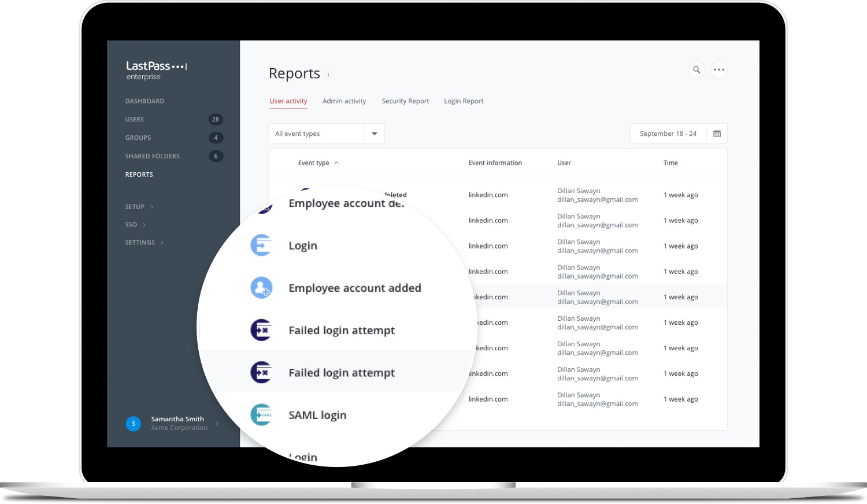The height and width of the screenshot is (504, 867).
Task: Click the Users count badge showing 28
Action: coord(216,119)
